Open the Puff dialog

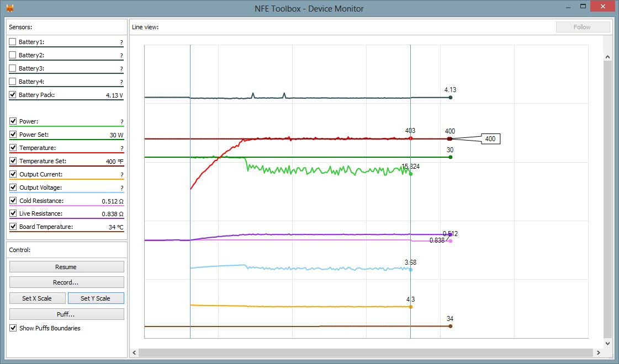(67, 314)
